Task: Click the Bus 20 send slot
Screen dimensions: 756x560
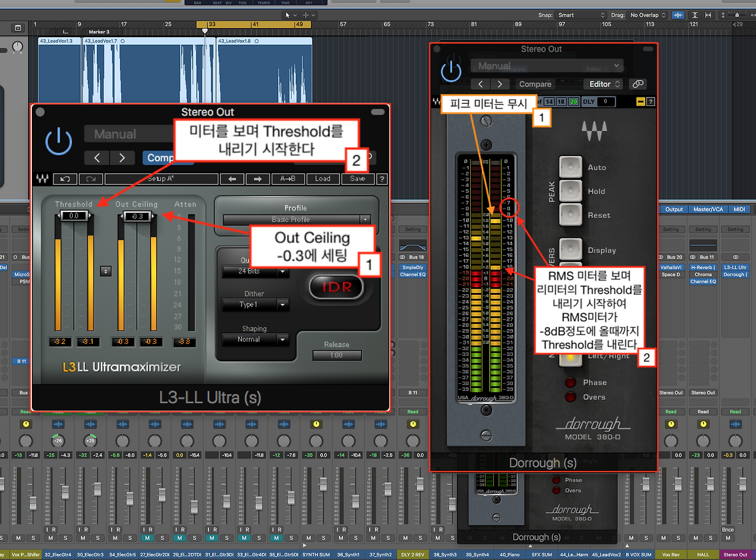Action: click(x=670, y=257)
